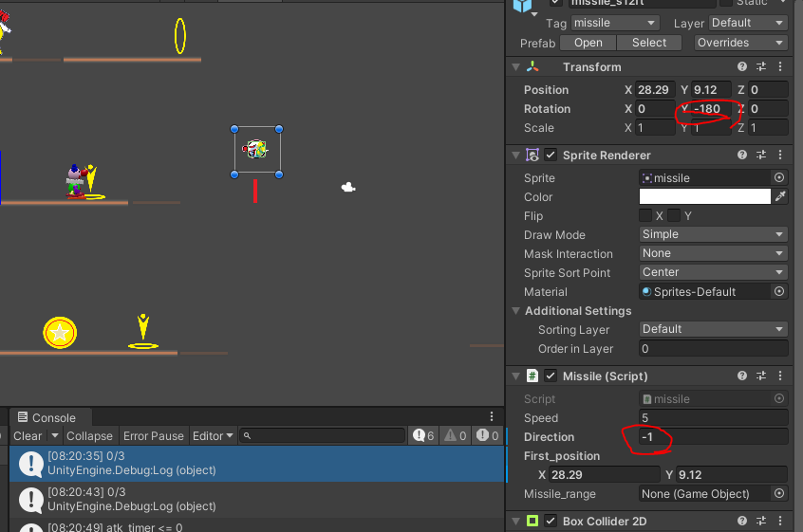Expand the Box Collider 2D foldout

[x=516, y=522]
